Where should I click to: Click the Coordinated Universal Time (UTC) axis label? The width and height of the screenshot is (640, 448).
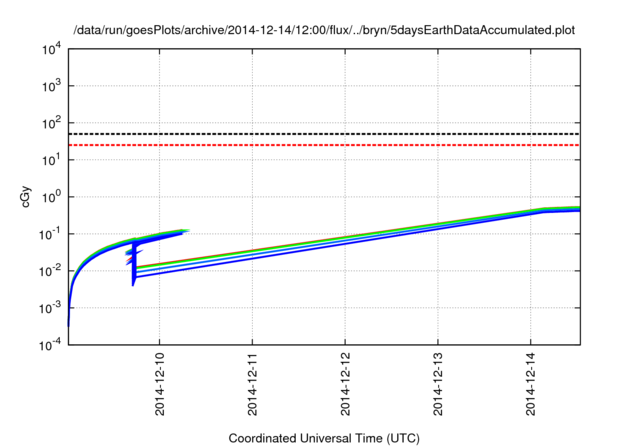tap(324, 438)
